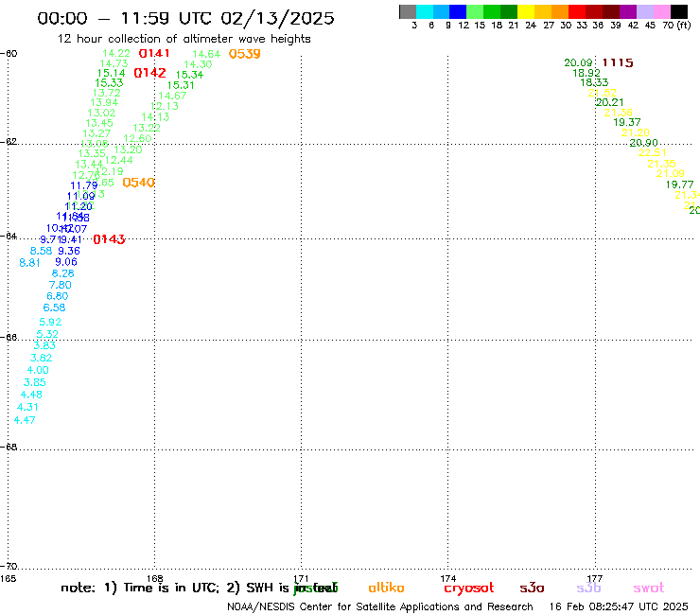Click the wave height value 8.81
700x615 pixels.
pos(30,263)
